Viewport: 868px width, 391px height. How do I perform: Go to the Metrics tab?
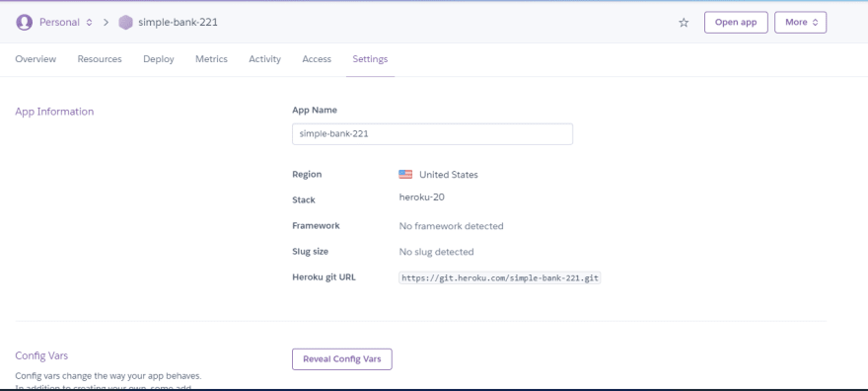tap(211, 59)
